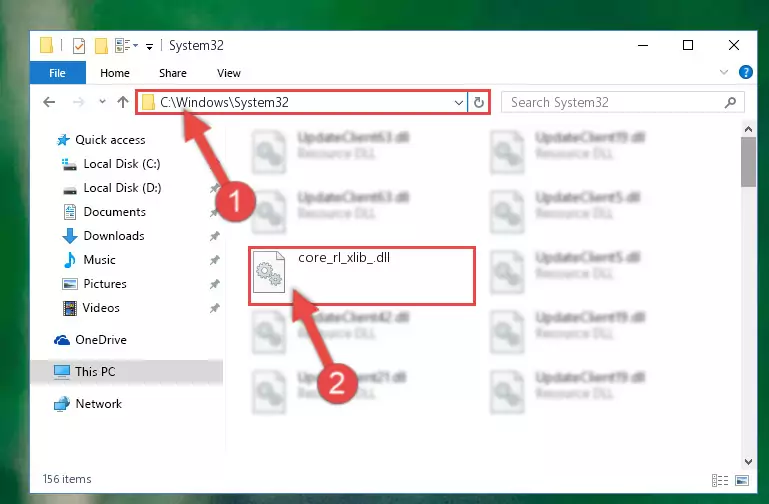Click the pin icon next to Videos
Image resolution: width=769 pixels, height=504 pixels.
point(215,308)
